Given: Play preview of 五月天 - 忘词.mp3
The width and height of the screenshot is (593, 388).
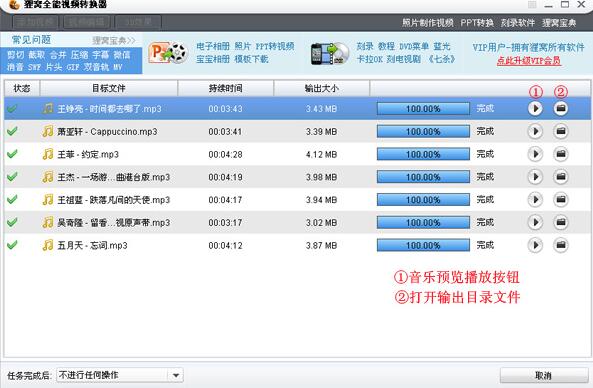Looking at the screenshot, I should 535,245.
